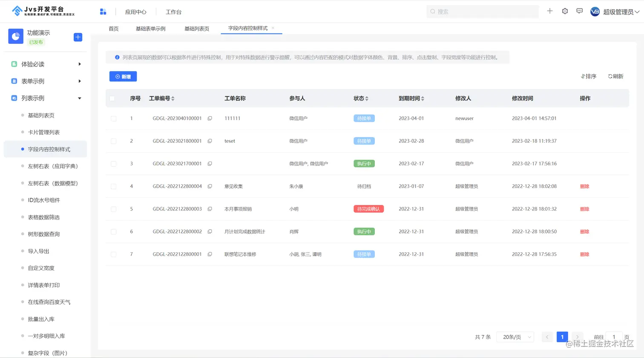
Task: Delete the 意见收集 row
Action: 584,186
